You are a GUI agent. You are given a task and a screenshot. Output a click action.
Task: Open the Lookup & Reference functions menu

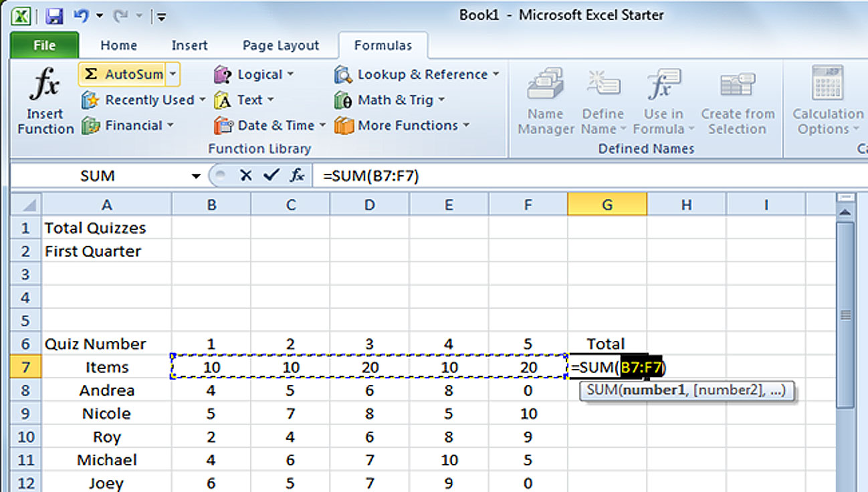417,75
